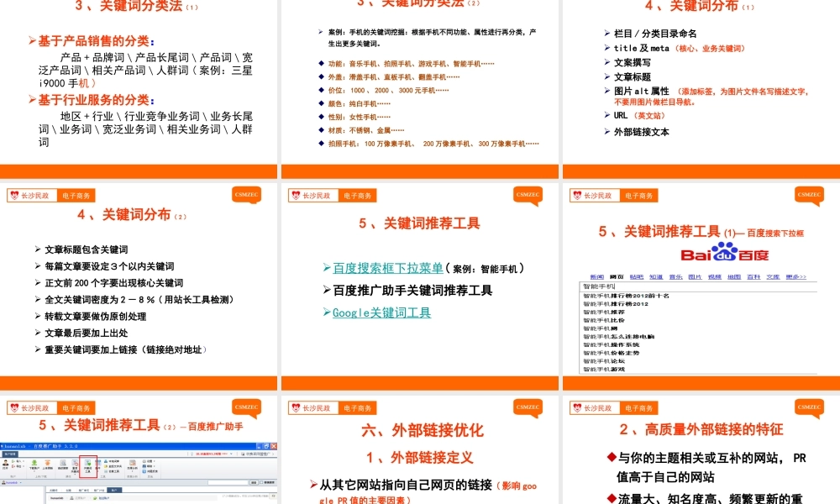Image resolution: width=840 pixels, height=504 pixels.
Task: Click the CSMZEC badge on the 关键词分布(2) slide
Action: 246,194
